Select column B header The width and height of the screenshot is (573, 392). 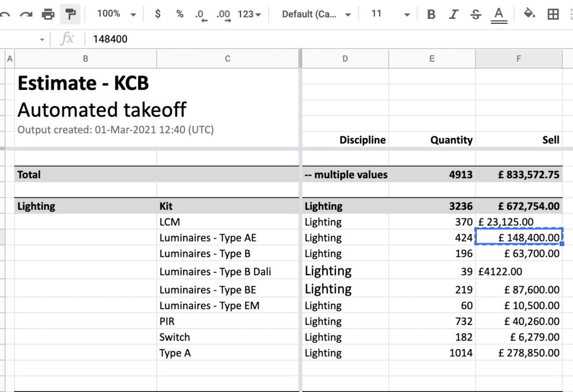(86, 59)
